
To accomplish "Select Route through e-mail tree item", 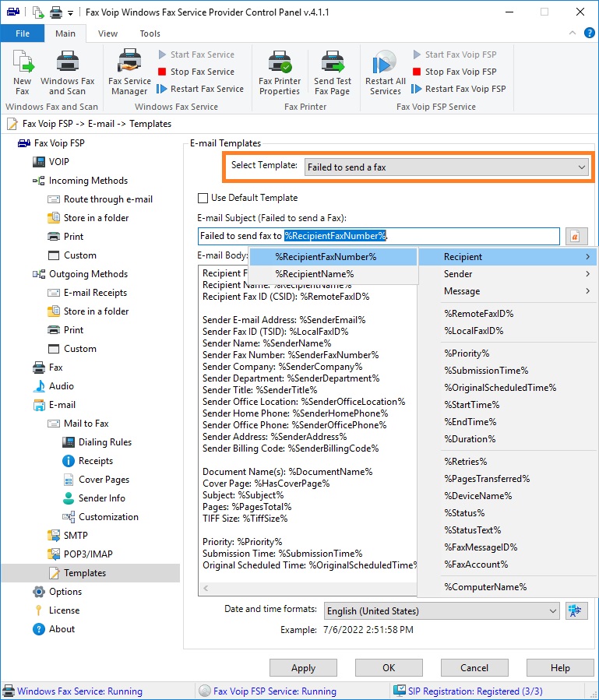I will pos(108,199).
